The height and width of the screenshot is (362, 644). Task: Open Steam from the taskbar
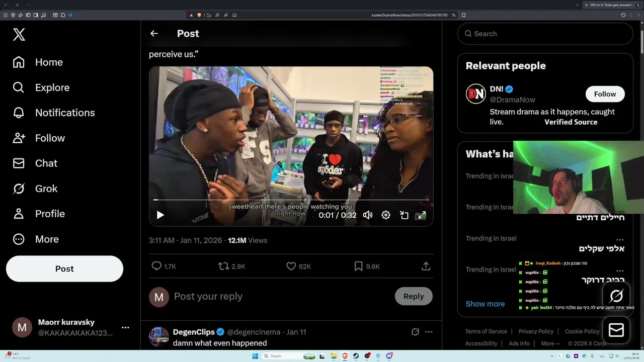pyautogui.click(x=356, y=356)
